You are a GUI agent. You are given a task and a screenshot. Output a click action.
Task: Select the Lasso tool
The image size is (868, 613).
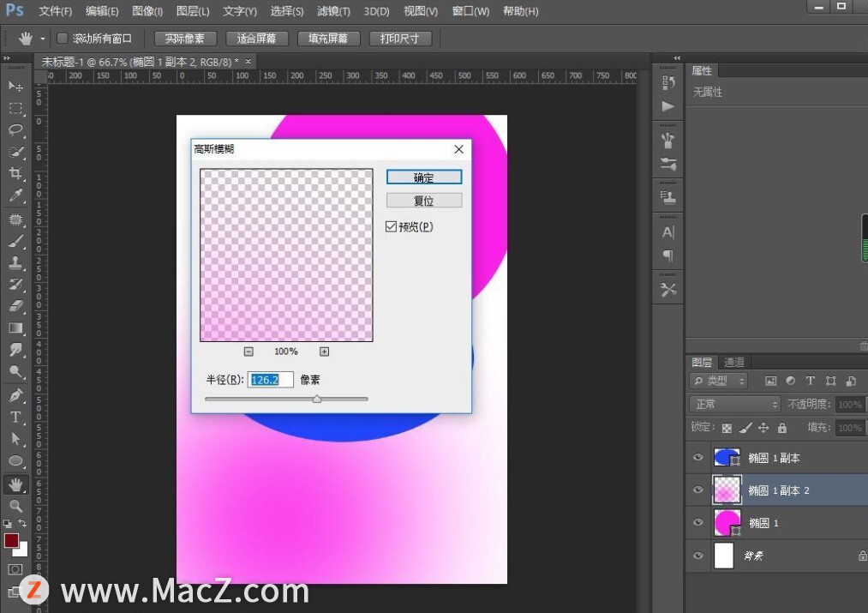click(x=15, y=129)
